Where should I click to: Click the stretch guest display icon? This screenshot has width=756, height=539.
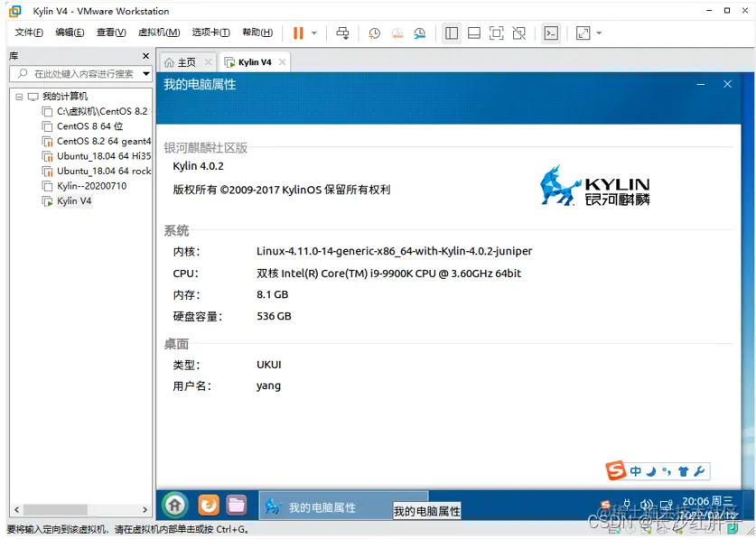(583, 33)
